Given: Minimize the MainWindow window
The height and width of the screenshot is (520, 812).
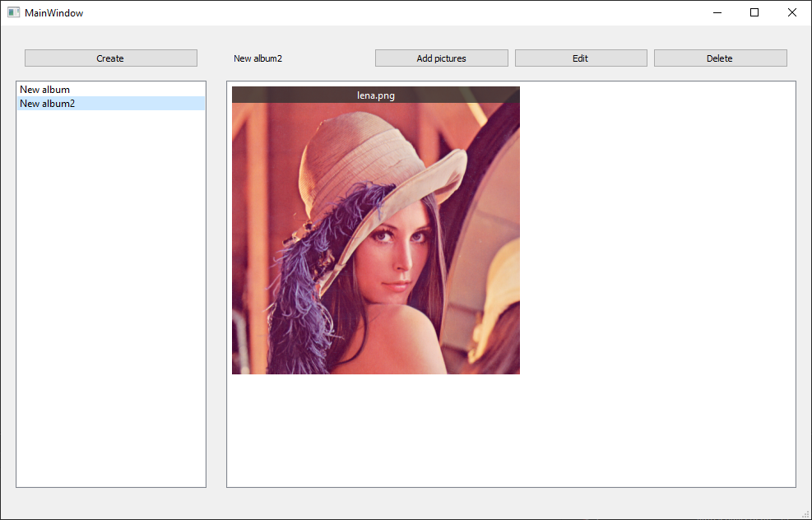Looking at the screenshot, I should pos(717,12).
